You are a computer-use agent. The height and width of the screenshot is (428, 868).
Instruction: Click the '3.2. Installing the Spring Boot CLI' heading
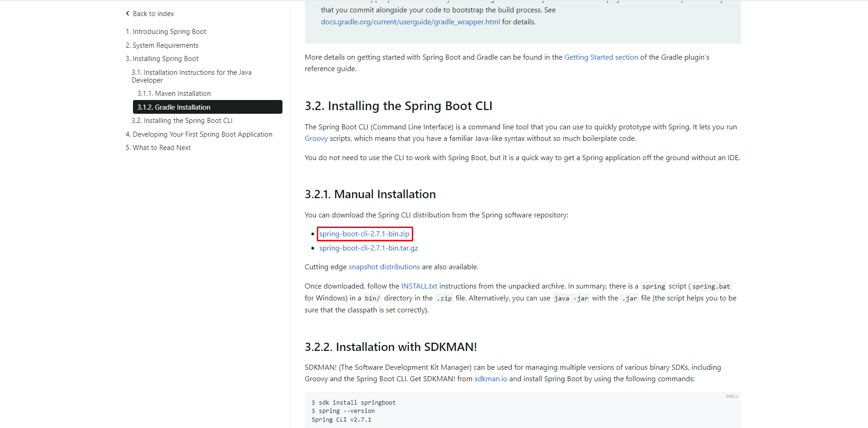click(398, 106)
